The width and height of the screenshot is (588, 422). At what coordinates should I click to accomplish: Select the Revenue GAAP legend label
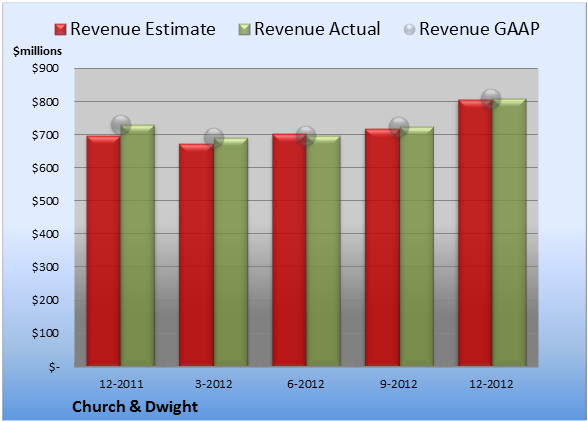(x=479, y=29)
